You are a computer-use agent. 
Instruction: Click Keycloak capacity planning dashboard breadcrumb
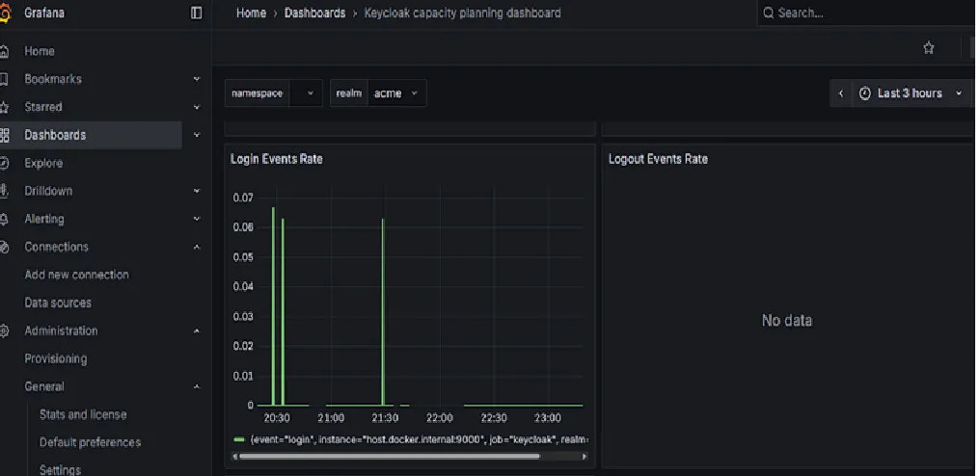click(x=462, y=13)
